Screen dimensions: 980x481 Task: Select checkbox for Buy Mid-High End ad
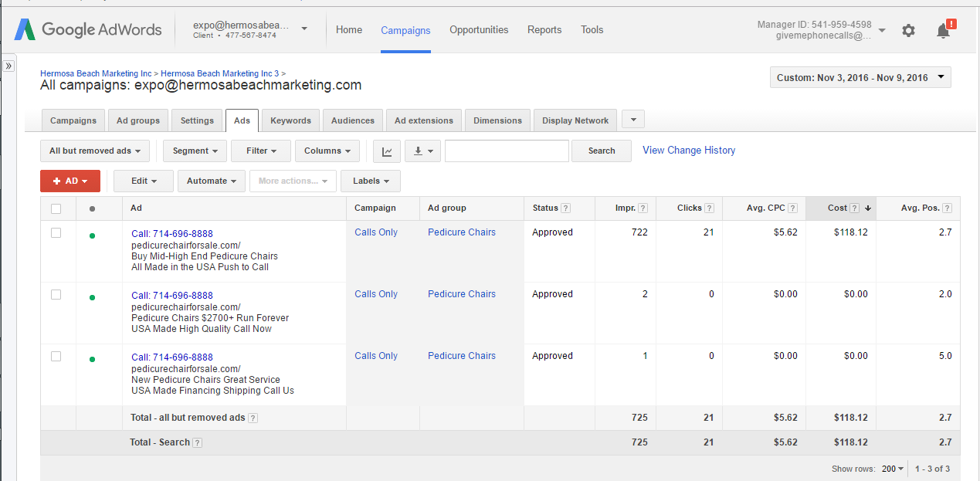pos(56,233)
